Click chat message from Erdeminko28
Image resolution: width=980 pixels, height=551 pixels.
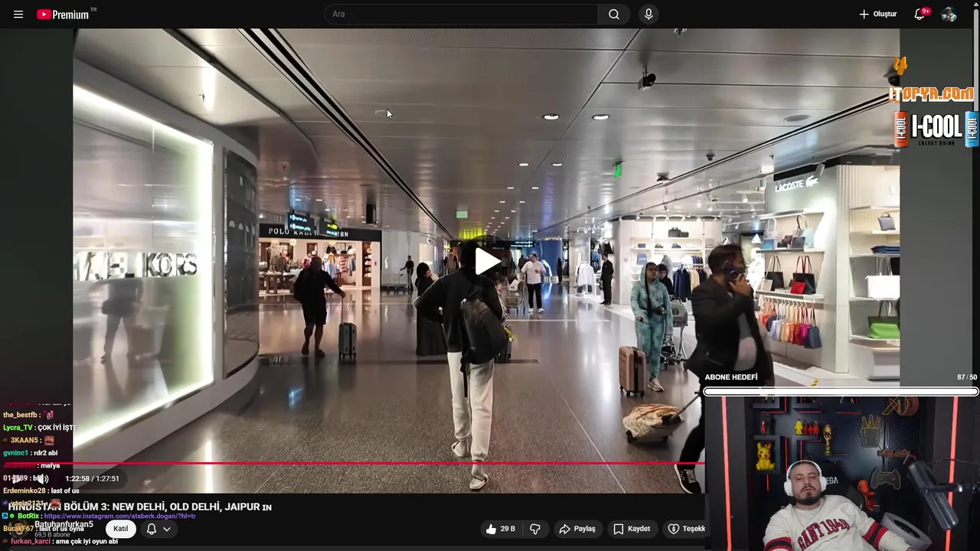[x=41, y=491]
